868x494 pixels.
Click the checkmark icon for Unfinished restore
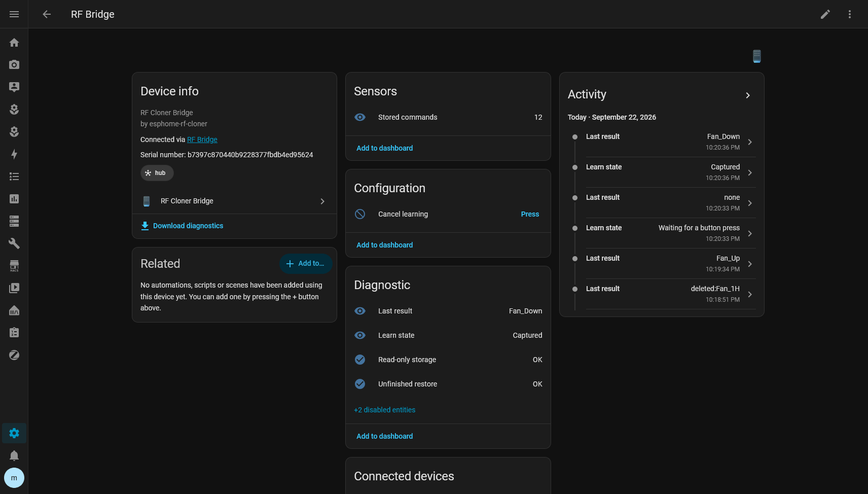[360, 384]
